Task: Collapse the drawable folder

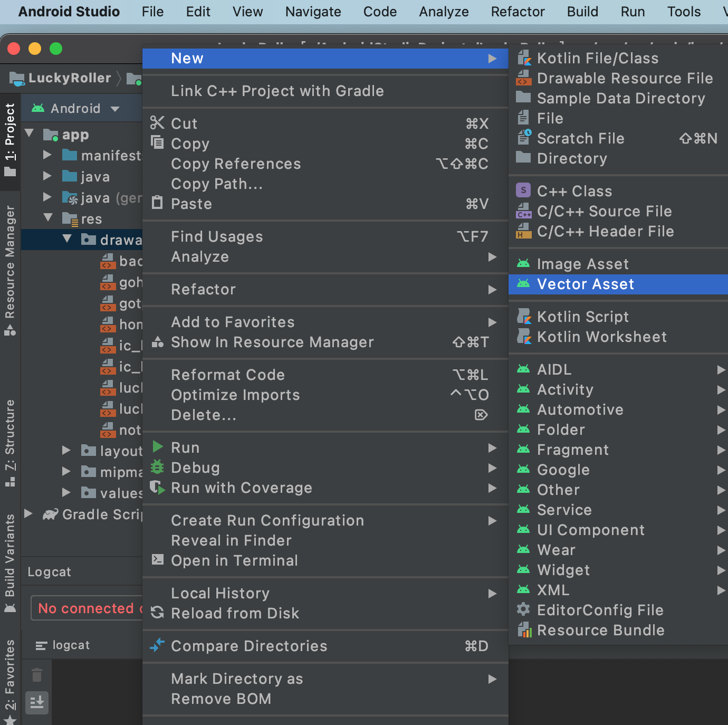Action: point(67,239)
